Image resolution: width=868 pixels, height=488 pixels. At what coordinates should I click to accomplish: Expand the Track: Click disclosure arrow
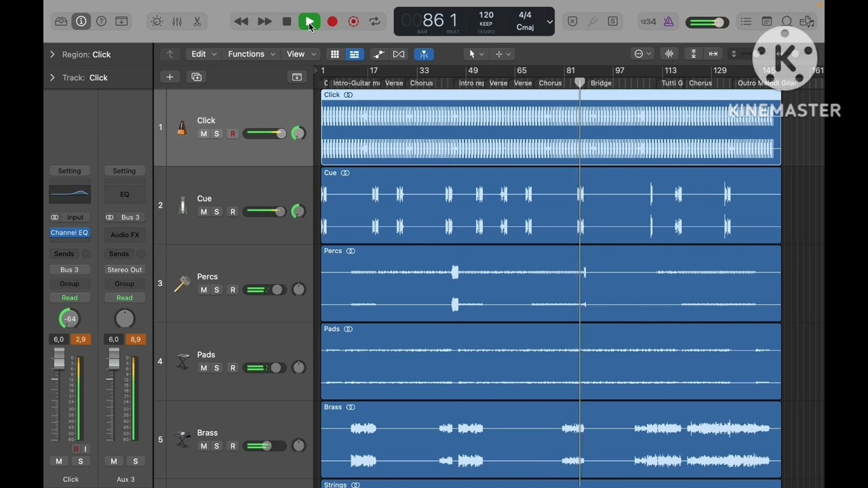pos(52,77)
